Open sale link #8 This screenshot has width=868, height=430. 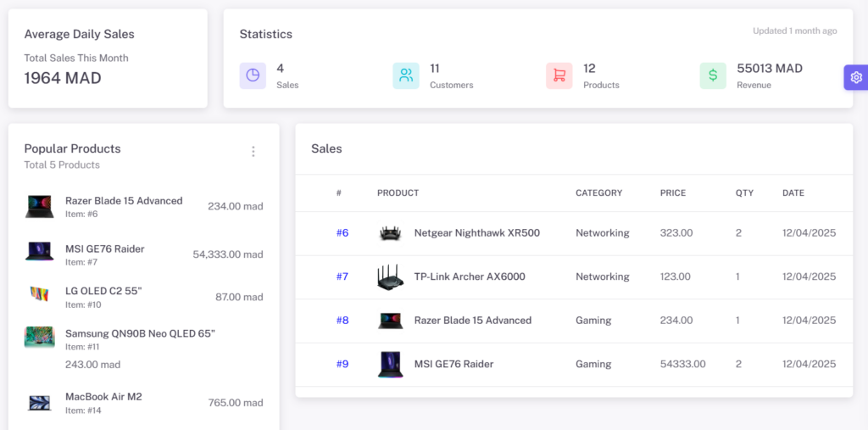(342, 321)
